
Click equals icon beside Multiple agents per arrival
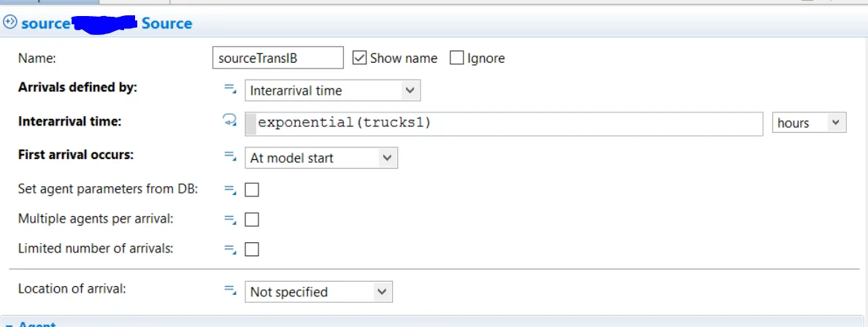(230, 219)
